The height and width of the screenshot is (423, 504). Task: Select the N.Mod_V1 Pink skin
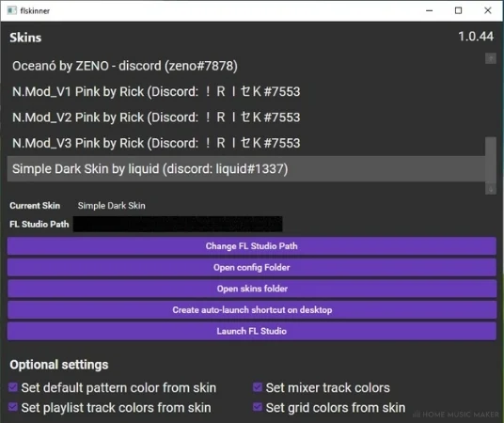[246, 91]
